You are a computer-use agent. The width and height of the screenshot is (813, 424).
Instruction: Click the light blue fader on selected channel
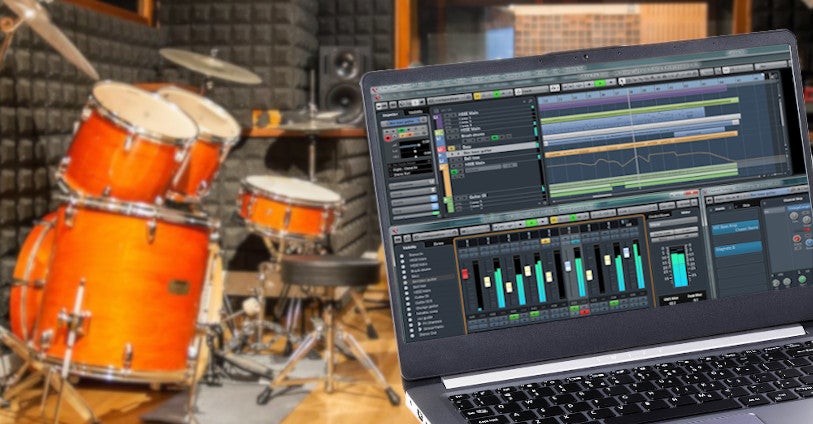point(568,266)
